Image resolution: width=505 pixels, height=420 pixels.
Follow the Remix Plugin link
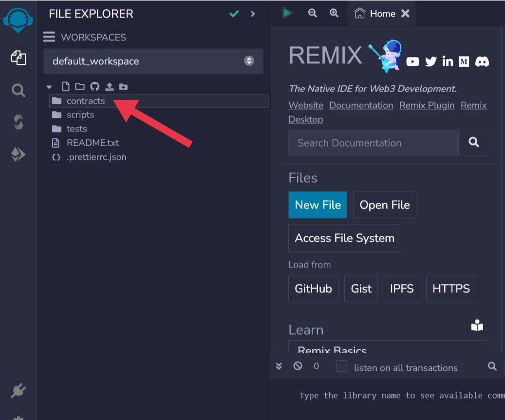coord(427,105)
